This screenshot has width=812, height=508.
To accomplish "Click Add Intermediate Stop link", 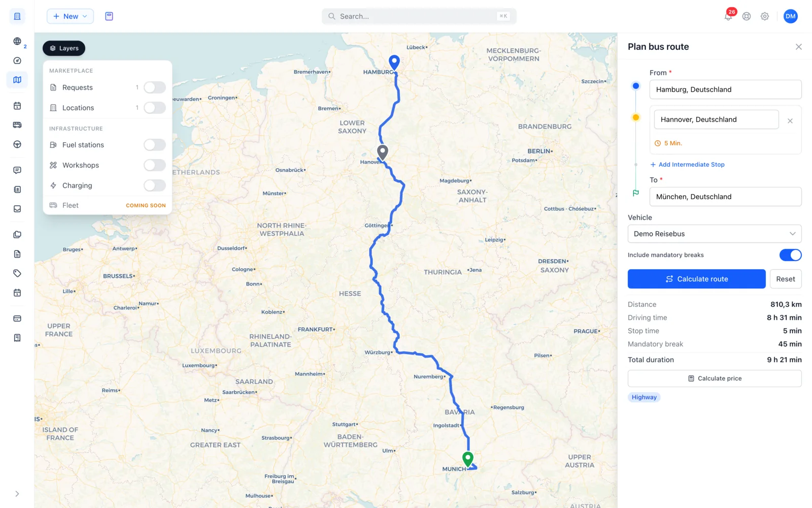I will point(688,165).
